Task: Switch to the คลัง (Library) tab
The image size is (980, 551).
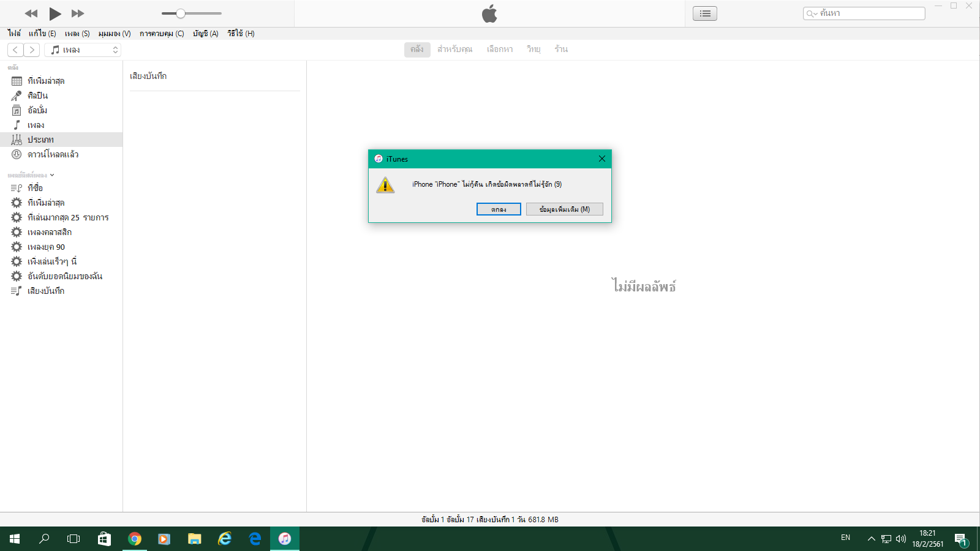Action: tap(417, 50)
